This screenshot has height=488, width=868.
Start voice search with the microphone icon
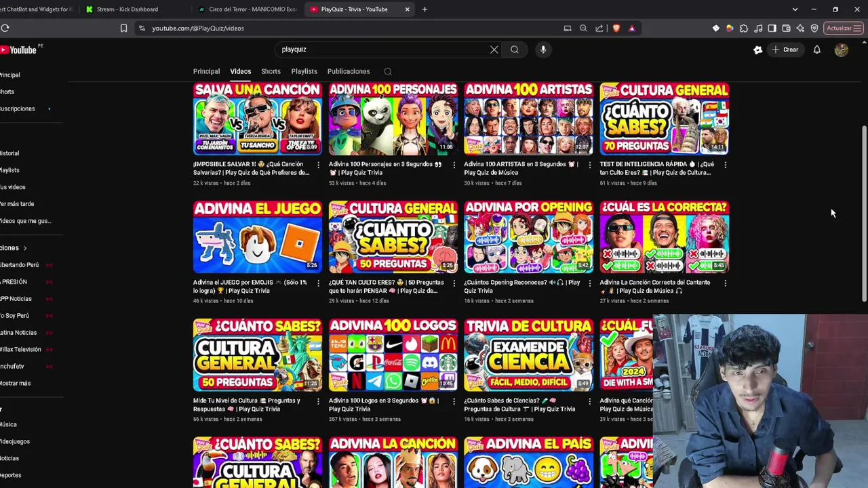(x=543, y=49)
